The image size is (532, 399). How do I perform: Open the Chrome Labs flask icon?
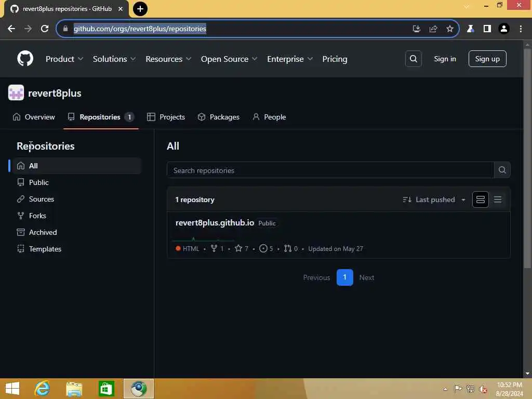point(470,29)
